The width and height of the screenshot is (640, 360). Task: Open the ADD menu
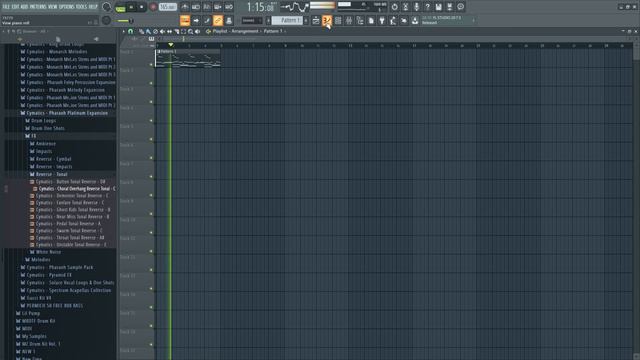(24, 7)
